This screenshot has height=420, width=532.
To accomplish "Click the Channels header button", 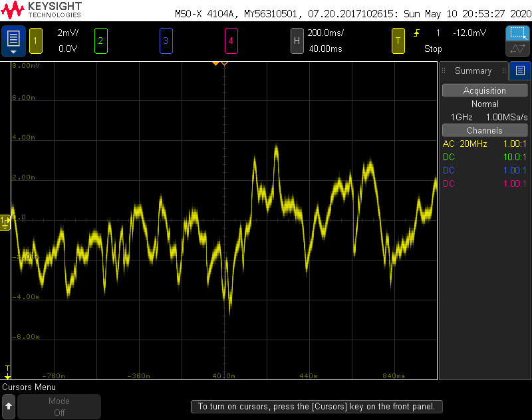I will point(485,130).
